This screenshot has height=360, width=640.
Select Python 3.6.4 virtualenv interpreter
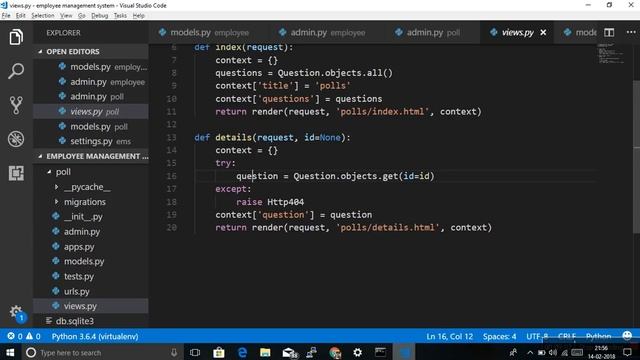point(95,336)
